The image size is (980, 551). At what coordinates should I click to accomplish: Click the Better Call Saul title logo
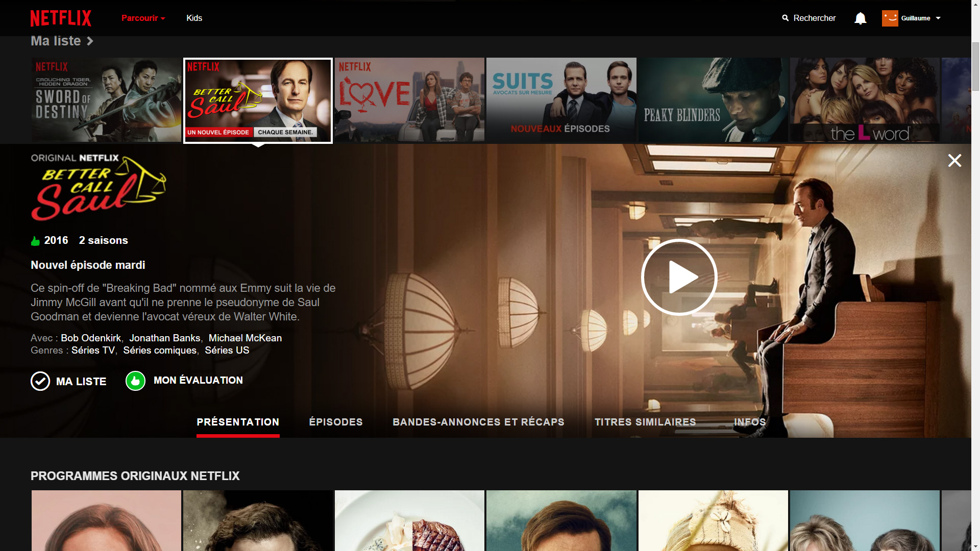[x=99, y=188]
